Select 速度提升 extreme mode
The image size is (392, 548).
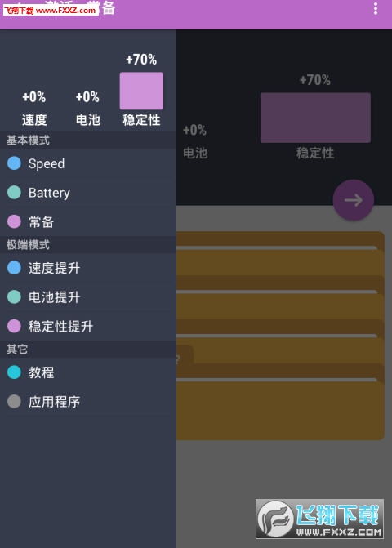(88, 268)
